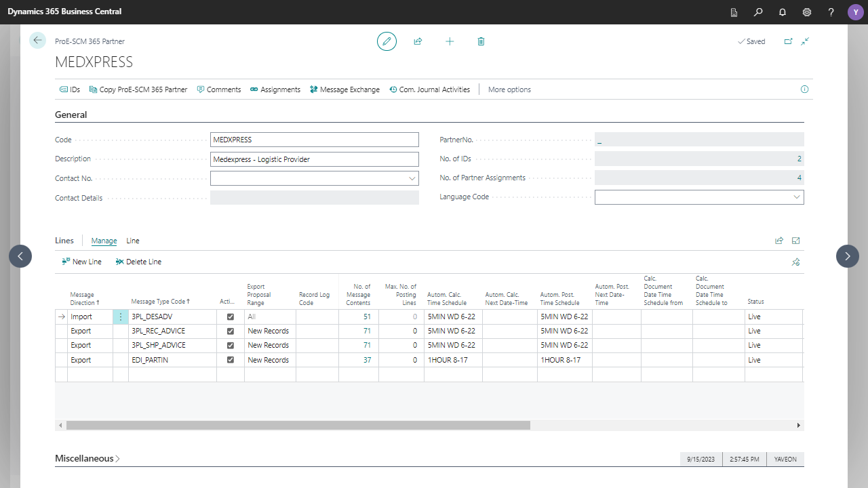Screen dimensions: 868x488
Task: Click the Lines section title
Action: [64, 241]
